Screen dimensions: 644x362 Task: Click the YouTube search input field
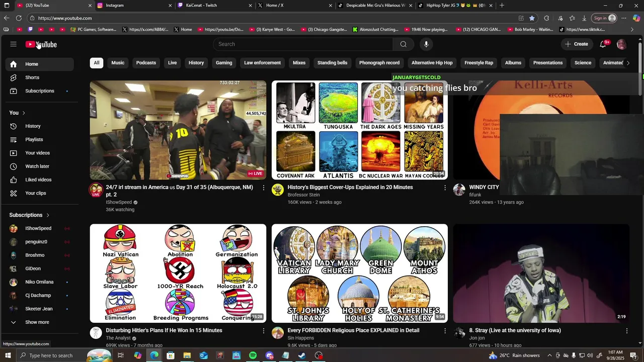coord(303,44)
